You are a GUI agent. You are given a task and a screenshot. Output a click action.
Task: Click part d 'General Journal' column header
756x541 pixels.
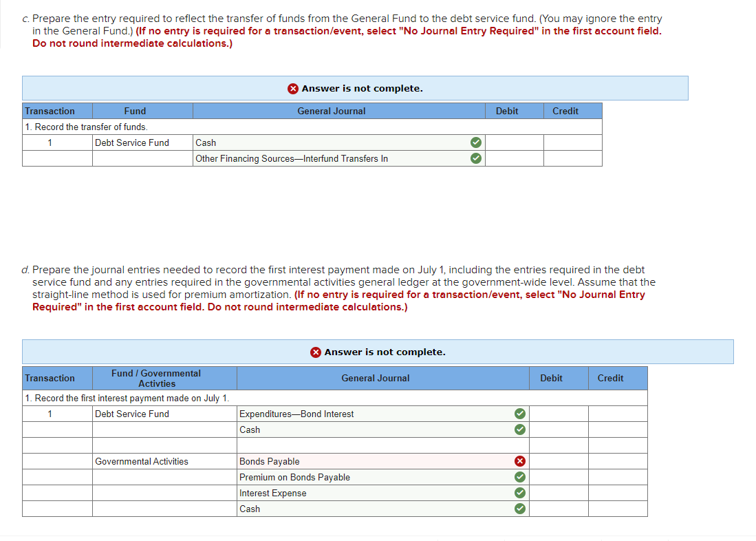click(x=383, y=379)
